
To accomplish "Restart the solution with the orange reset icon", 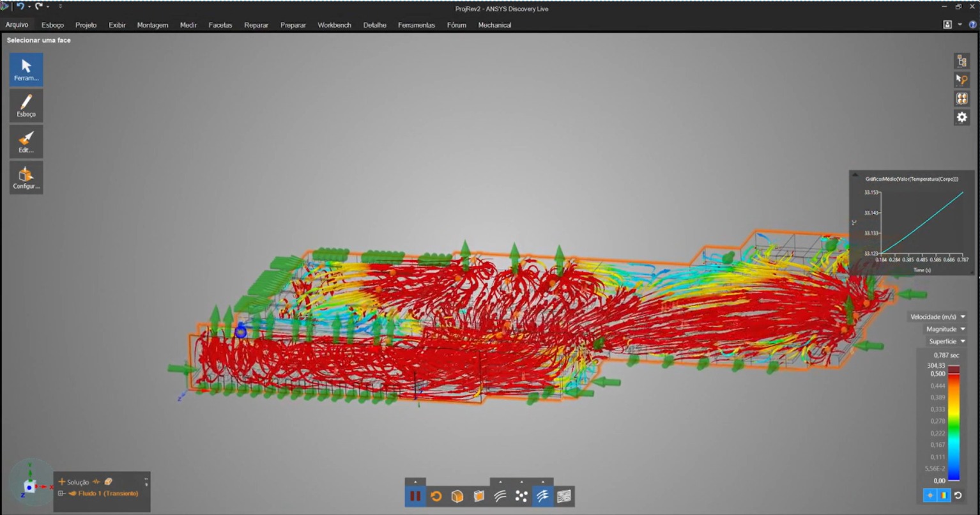I will [x=436, y=496].
